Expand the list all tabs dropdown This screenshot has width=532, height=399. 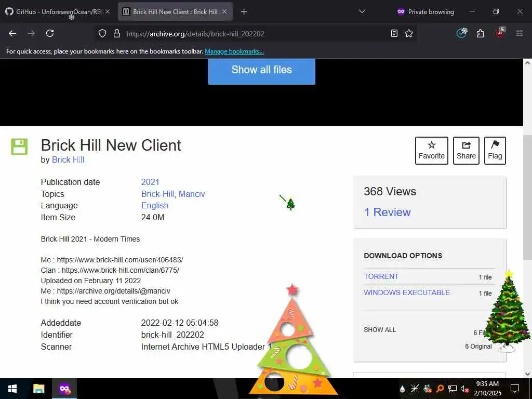click(x=362, y=11)
